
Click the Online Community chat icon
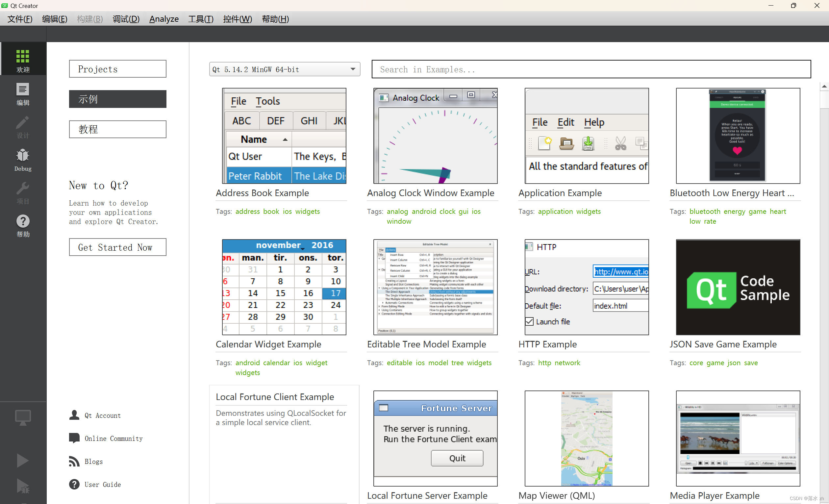click(74, 438)
